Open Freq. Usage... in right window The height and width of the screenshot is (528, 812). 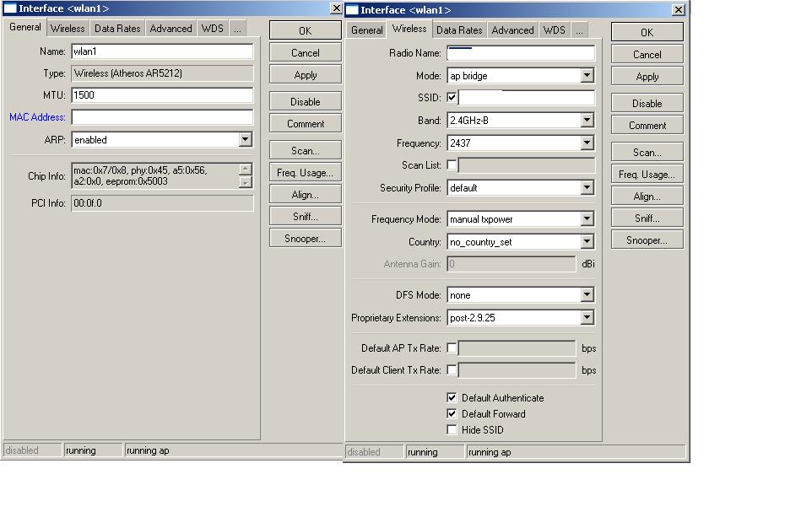coord(647,175)
